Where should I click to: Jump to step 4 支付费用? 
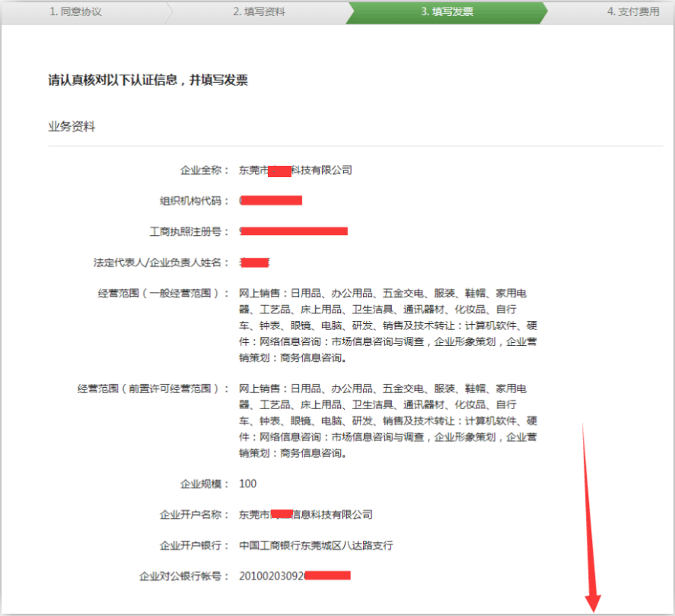pos(633,12)
